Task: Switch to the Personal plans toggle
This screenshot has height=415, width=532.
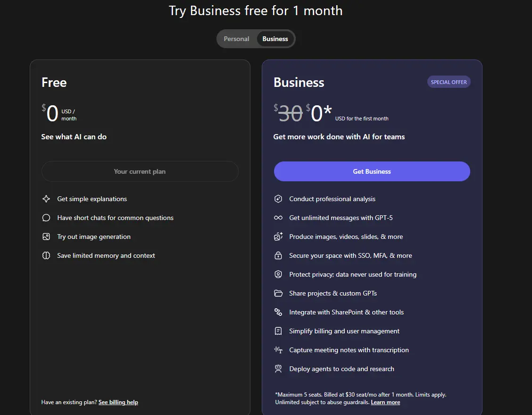Action: pyautogui.click(x=236, y=39)
